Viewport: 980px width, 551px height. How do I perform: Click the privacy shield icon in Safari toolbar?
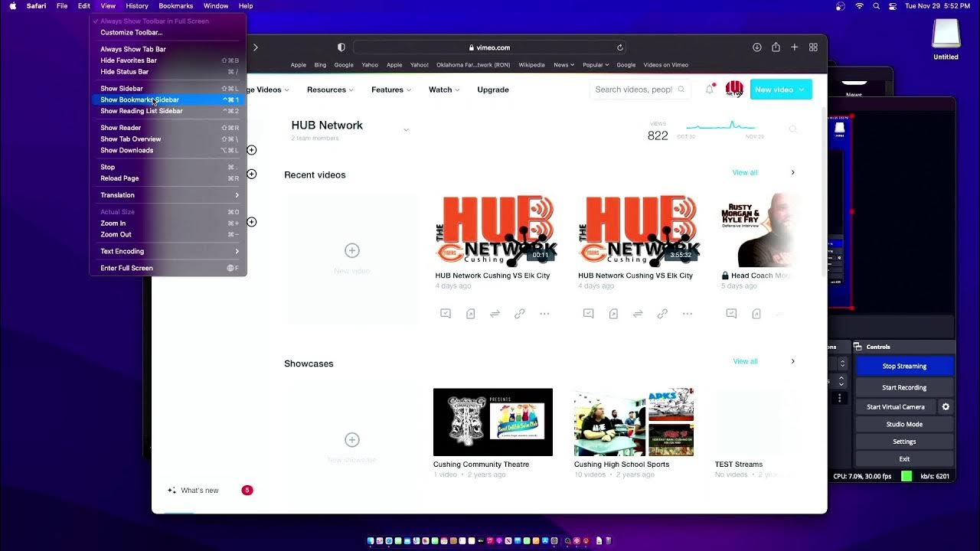click(341, 47)
